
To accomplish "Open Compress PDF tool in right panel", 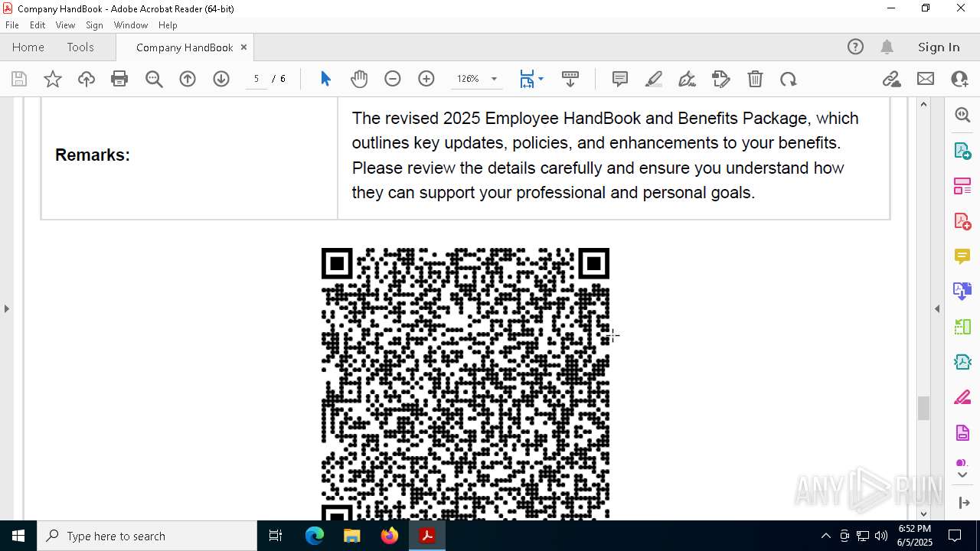I will point(962,362).
